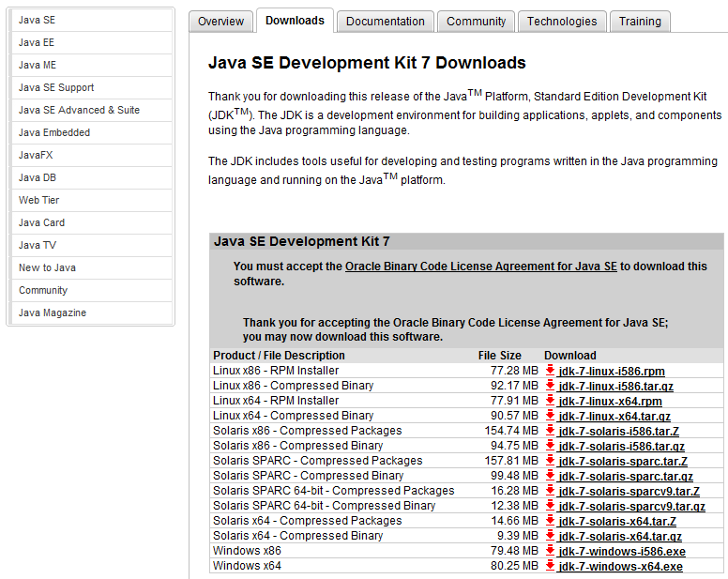This screenshot has width=728, height=579.
Task: Select the Technologies tab
Action: (x=561, y=22)
